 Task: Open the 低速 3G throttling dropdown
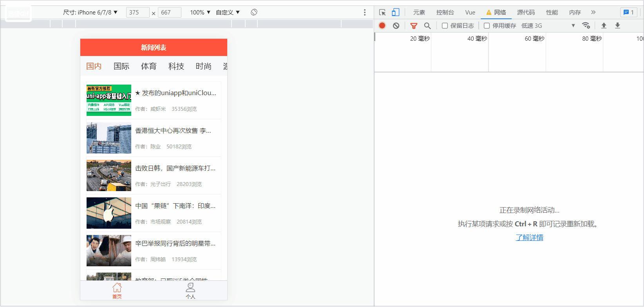(548, 26)
